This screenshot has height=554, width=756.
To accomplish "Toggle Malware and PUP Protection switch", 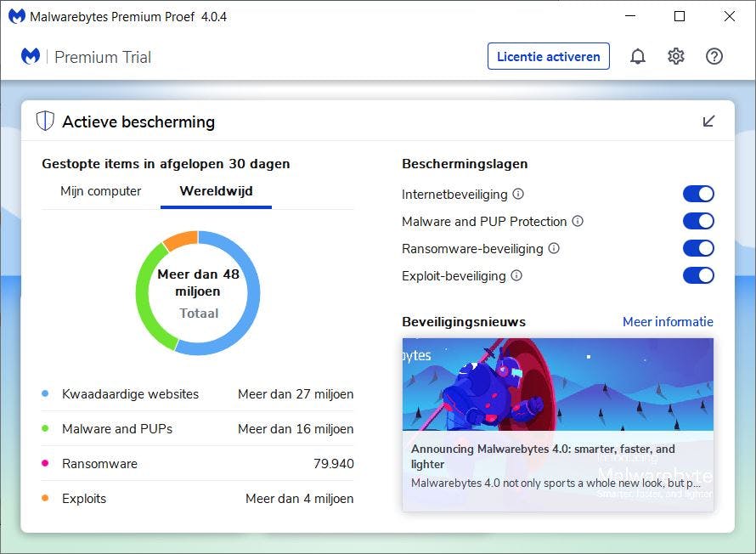I will tap(698, 221).
